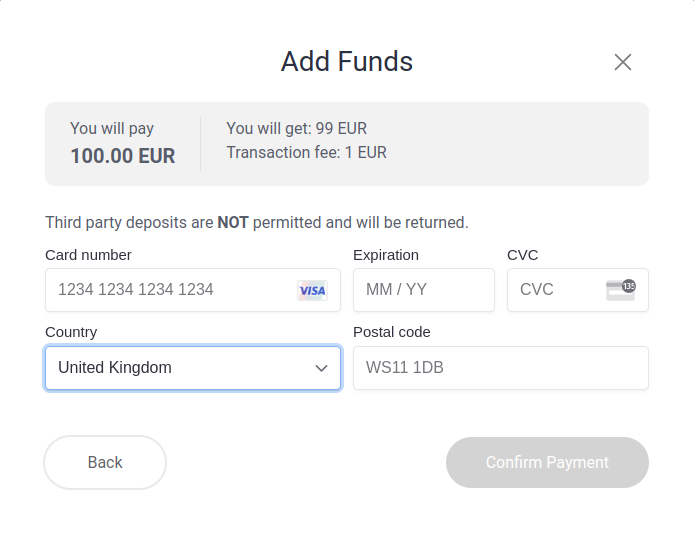Go back with the Back button
Screen dimensions: 694x533
click(105, 463)
